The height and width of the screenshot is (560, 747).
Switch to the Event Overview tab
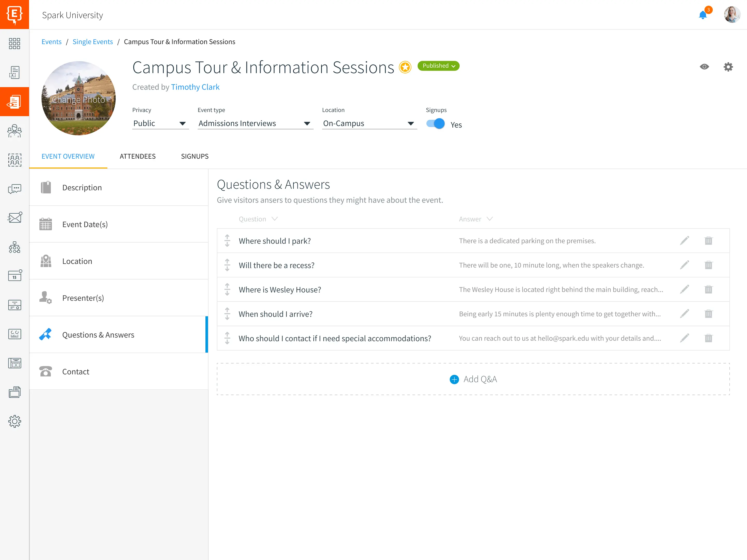click(x=68, y=156)
